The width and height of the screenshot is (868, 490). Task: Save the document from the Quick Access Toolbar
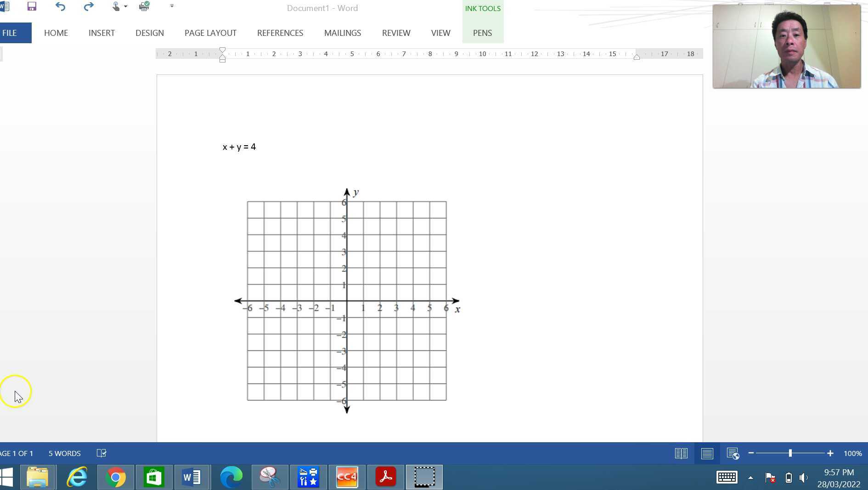point(31,6)
